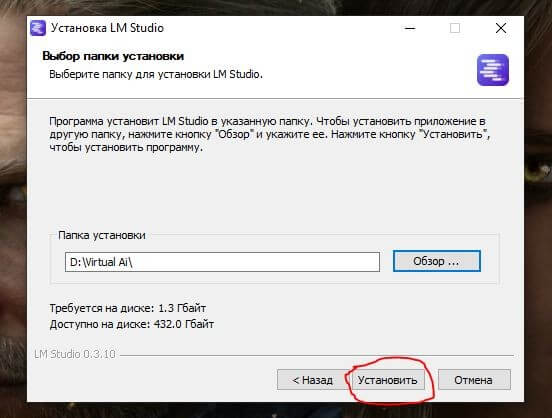Start installation with the Установить button
The height and width of the screenshot is (418, 552).
pos(388,380)
